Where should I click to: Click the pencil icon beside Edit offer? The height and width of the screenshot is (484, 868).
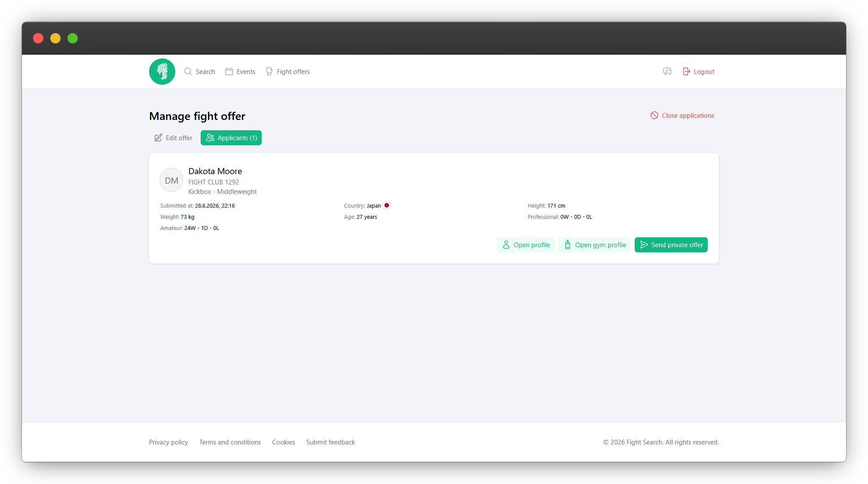coord(158,138)
